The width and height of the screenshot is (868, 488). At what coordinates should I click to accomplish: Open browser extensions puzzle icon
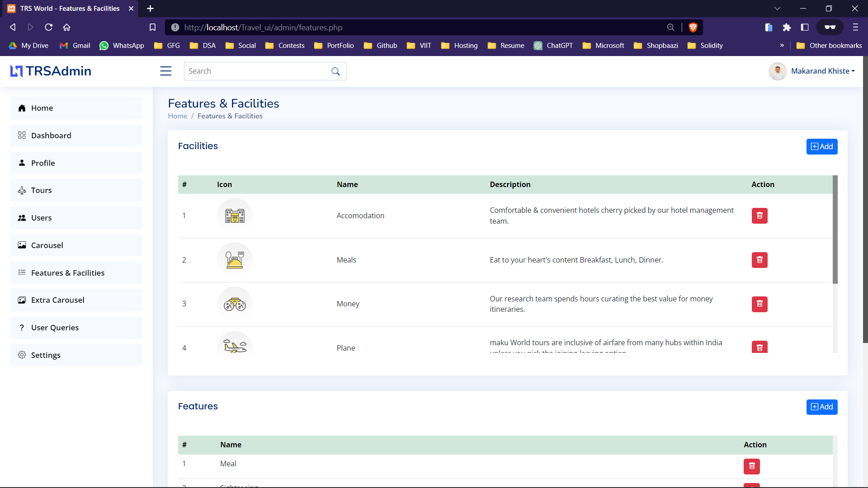[787, 28]
